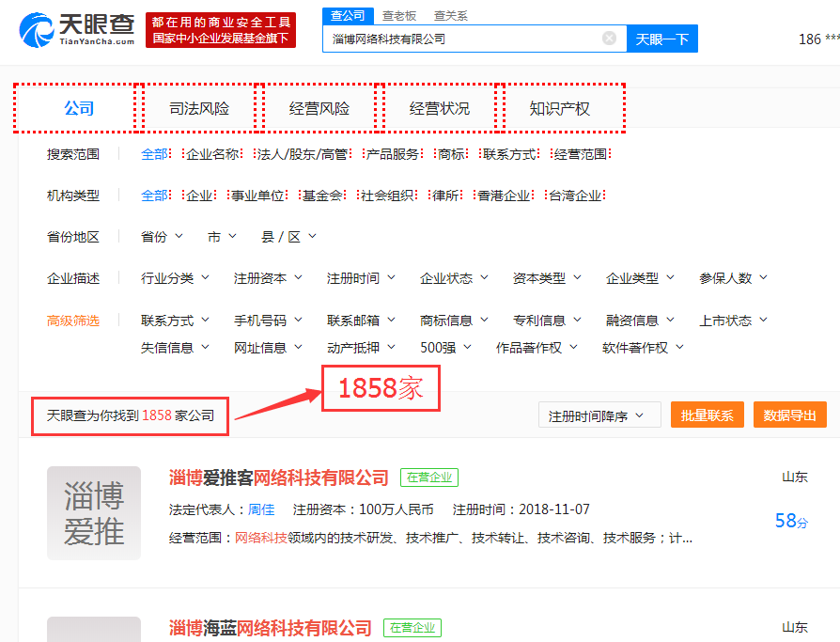The width and height of the screenshot is (840, 642).
Task: Click the 数据导出 button
Action: coord(789,415)
